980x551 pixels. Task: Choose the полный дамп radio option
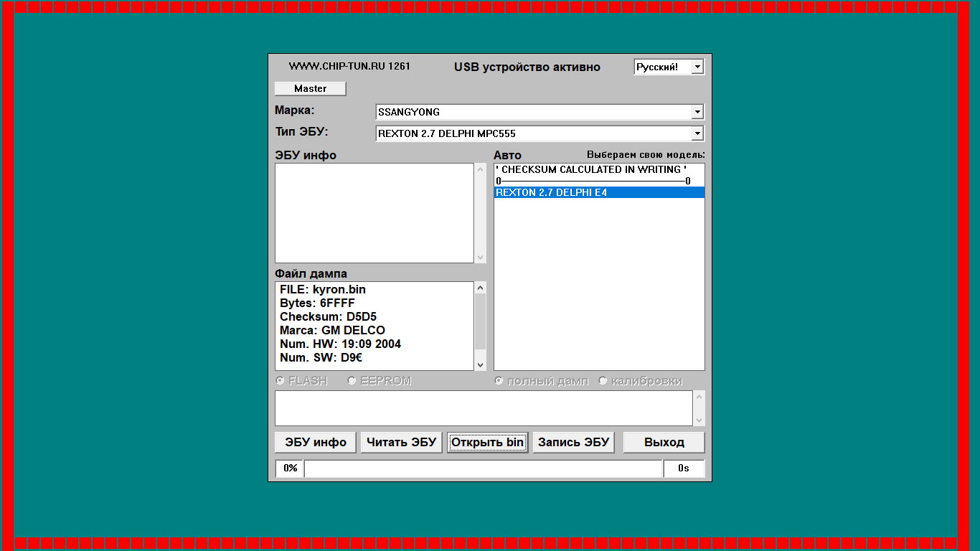point(499,380)
